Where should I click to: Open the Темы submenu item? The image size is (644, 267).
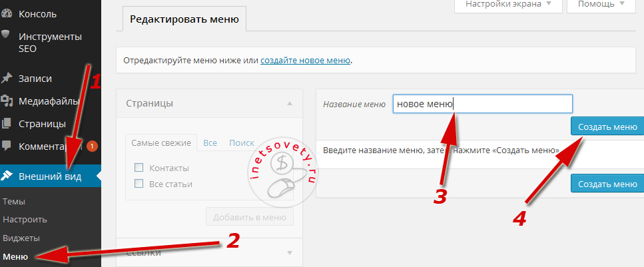point(14,202)
